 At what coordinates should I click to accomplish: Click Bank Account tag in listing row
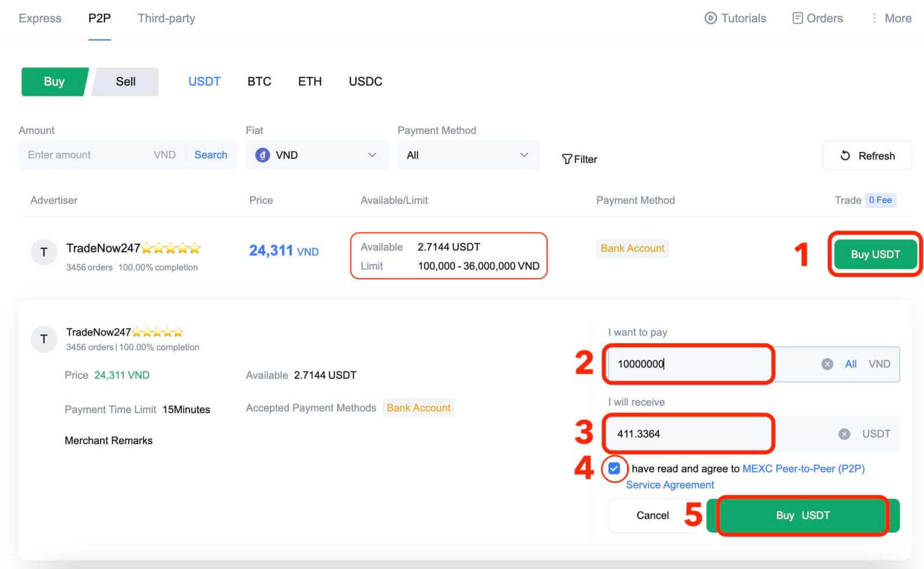pyautogui.click(x=632, y=248)
